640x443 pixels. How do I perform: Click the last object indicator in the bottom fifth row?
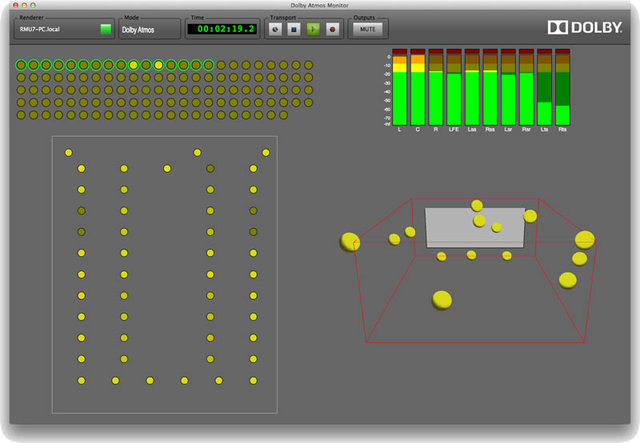point(284,115)
